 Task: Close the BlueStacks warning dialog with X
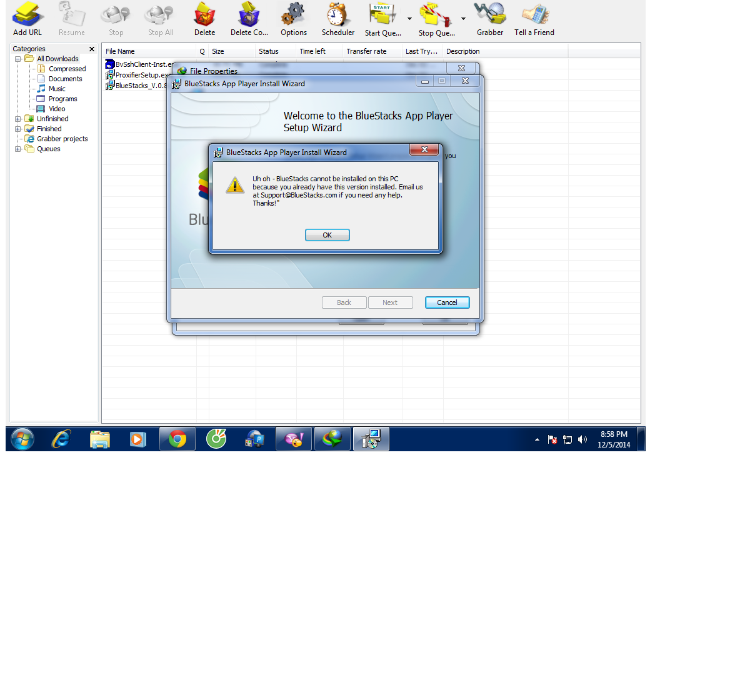pos(424,149)
